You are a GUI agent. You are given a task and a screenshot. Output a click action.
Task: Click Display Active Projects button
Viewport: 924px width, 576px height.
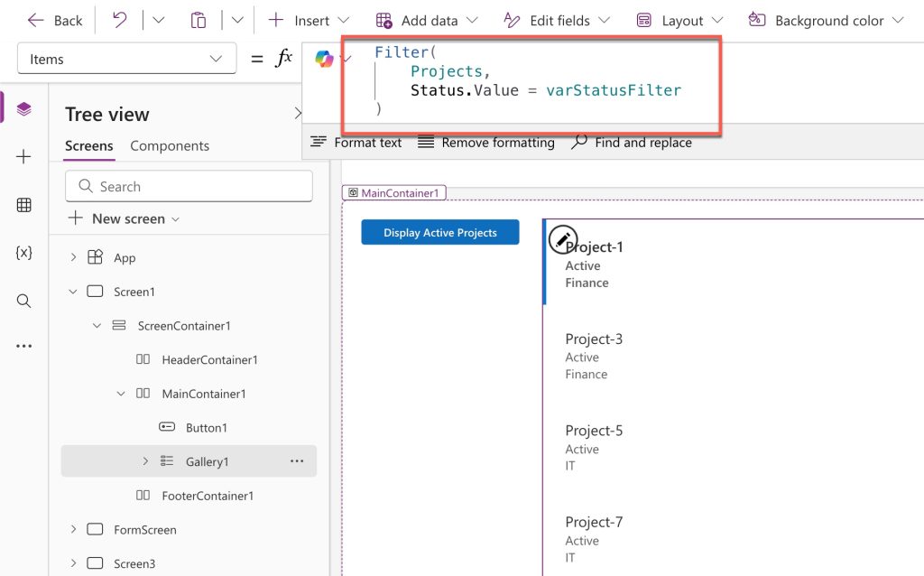(x=440, y=232)
